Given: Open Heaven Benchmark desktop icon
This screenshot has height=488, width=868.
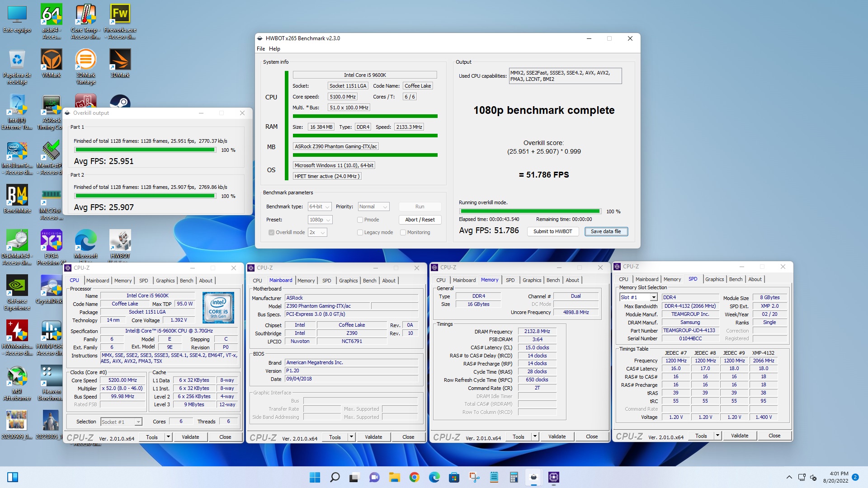Looking at the screenshot, I should (51, 383).
